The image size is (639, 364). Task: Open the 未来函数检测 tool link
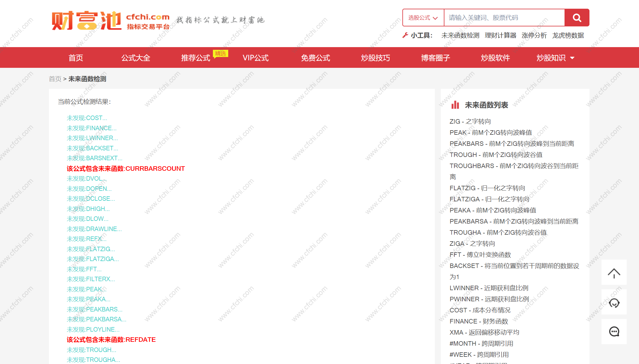[x=460, y=35]
